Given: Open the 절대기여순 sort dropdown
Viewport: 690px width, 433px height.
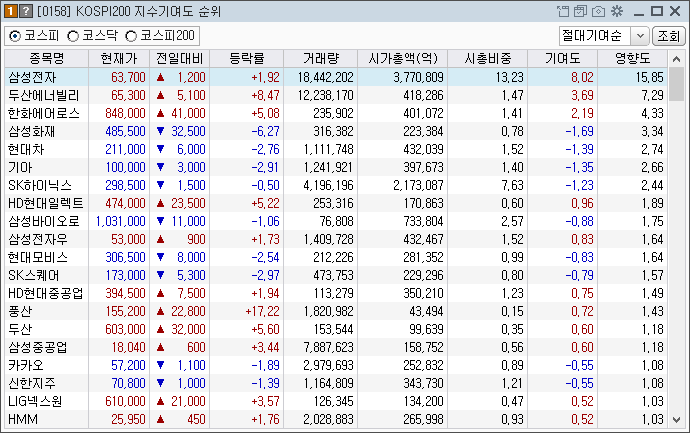Looking at the screenshot, I should click(640, 35).
